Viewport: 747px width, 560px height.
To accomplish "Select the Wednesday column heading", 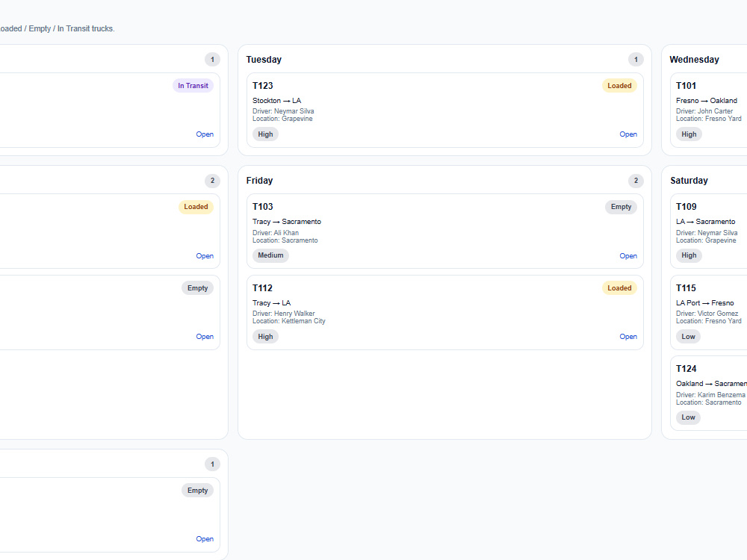I will point(694,60).
